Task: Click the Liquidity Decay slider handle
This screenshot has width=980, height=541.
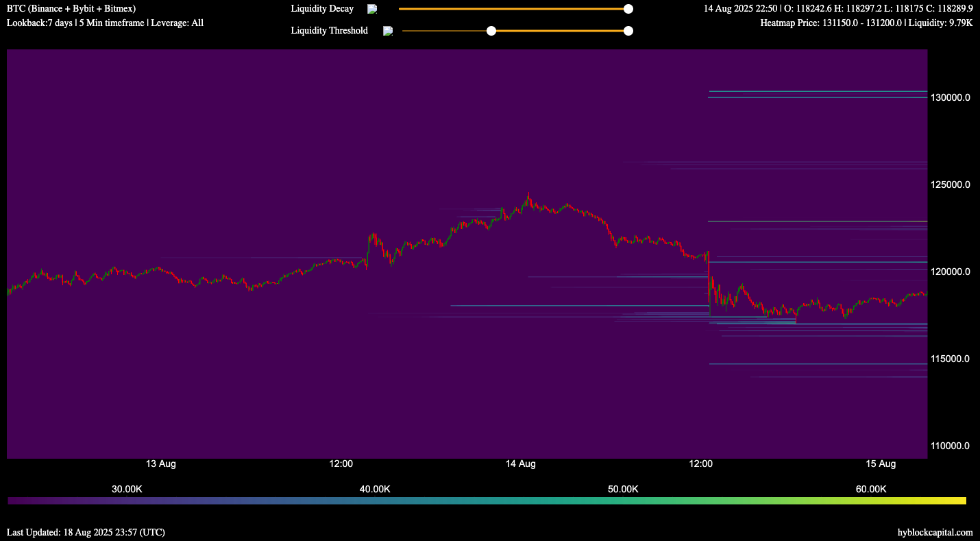Action: click(x=628, y=9)
